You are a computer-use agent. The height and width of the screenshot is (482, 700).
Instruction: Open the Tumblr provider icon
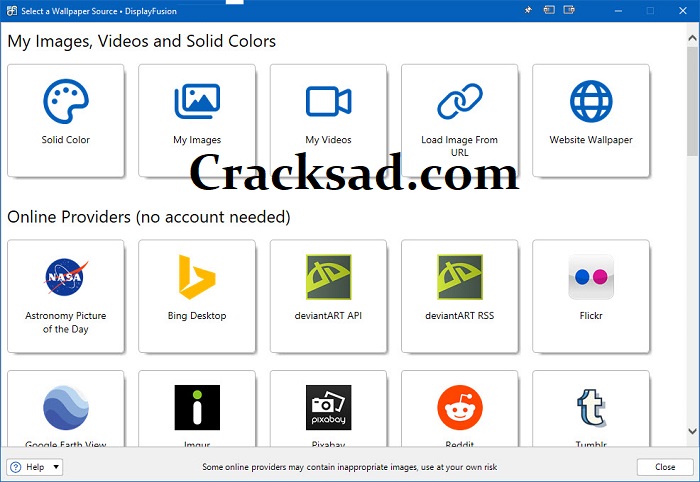(x=591, y=407)
